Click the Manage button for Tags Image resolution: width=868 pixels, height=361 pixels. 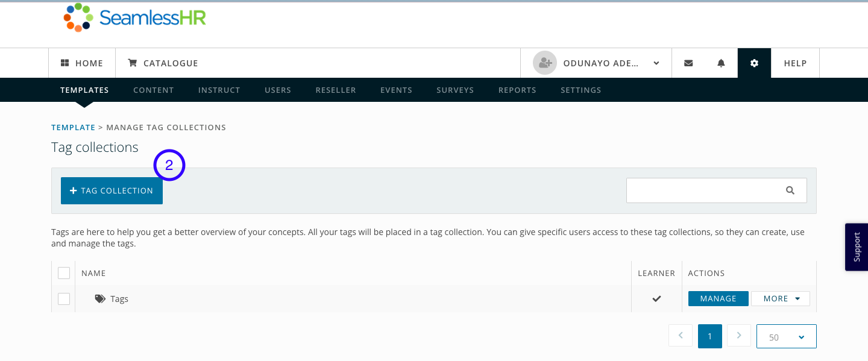coord(718,299)
